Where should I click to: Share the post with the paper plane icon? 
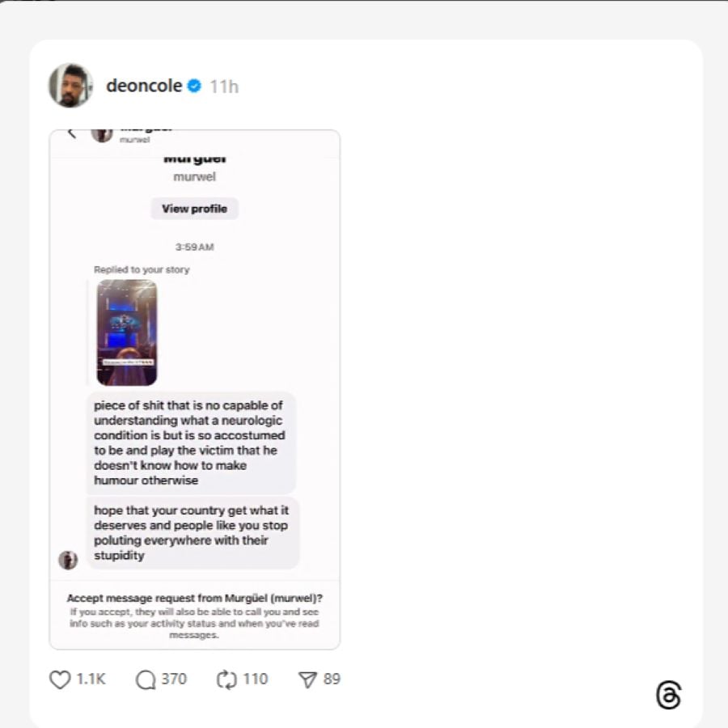click(307, 679)
